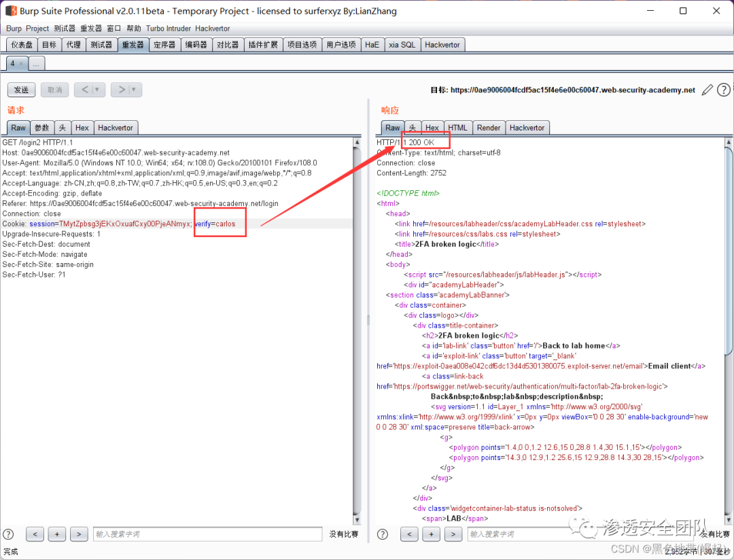The image size is (734, 560).
Task: Go back in request history
Action: tap(85, 90)
